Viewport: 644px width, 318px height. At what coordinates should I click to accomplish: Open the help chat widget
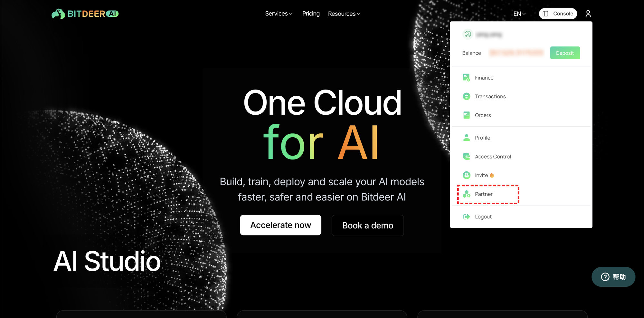(613, 277)
